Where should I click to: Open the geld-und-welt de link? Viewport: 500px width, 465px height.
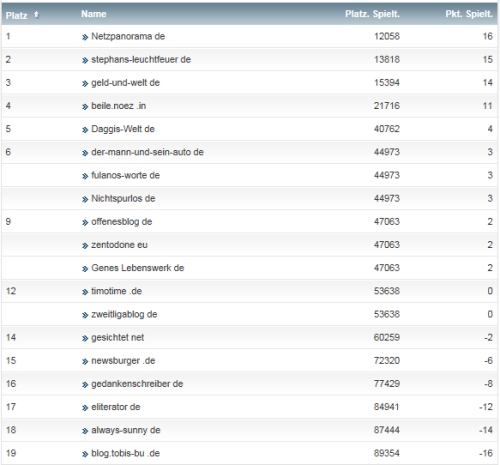pyautogui.click(x=126, y=83)
